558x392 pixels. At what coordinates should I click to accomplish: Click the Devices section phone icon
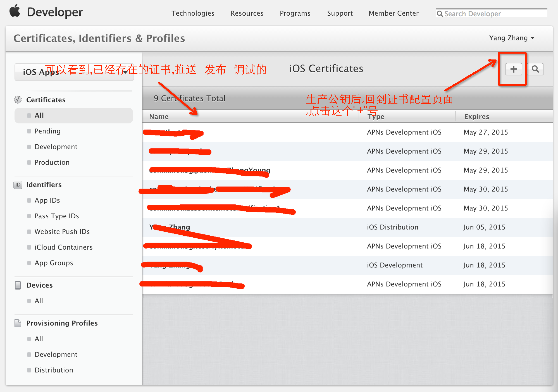[x=18, y=285]
